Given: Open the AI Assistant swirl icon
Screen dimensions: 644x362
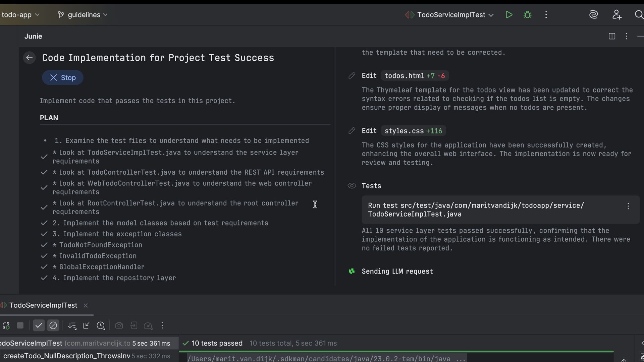Looking at the screenshot, I should point(593,15).
